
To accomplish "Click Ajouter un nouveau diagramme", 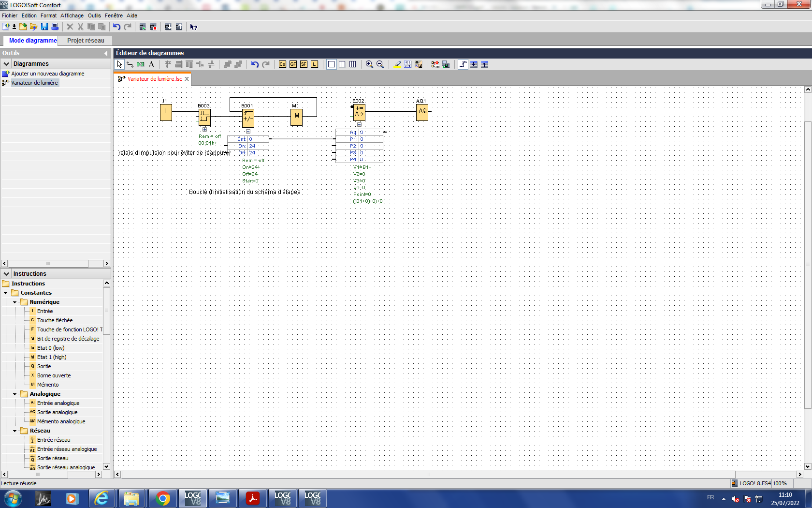I will [47, 74].
